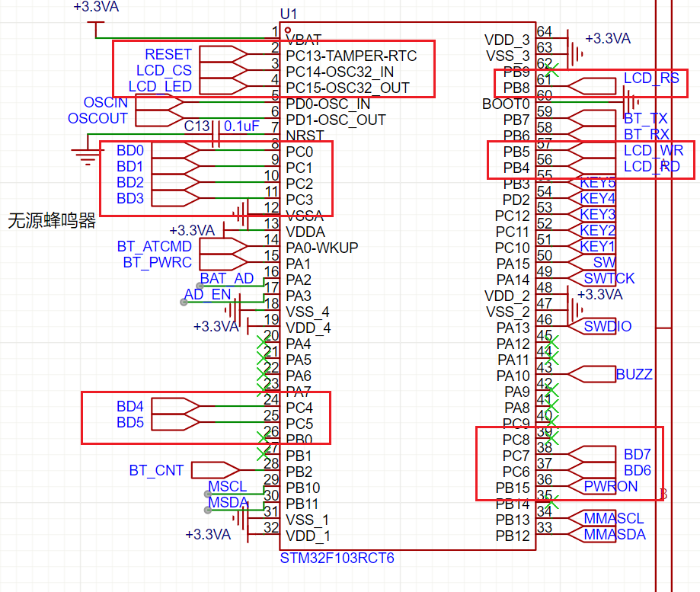Select the LCD_RD net label
700x592 pixels.
click(x=652, y=167)
